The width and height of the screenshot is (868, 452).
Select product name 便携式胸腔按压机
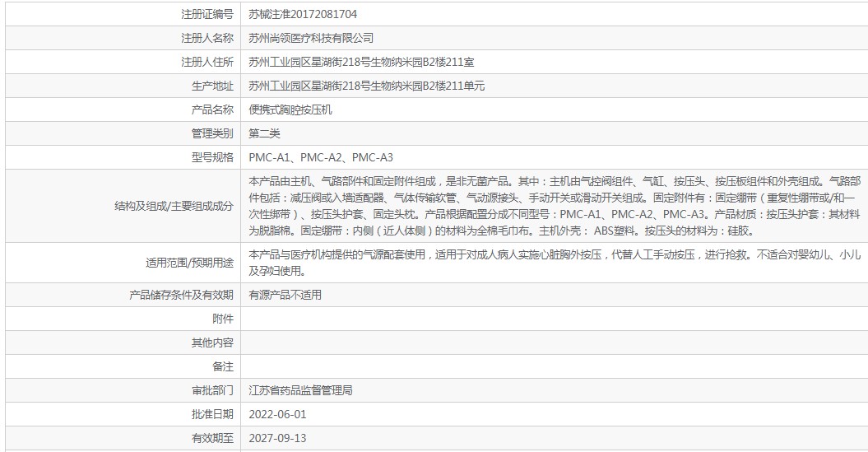click(x=290, y=110)
